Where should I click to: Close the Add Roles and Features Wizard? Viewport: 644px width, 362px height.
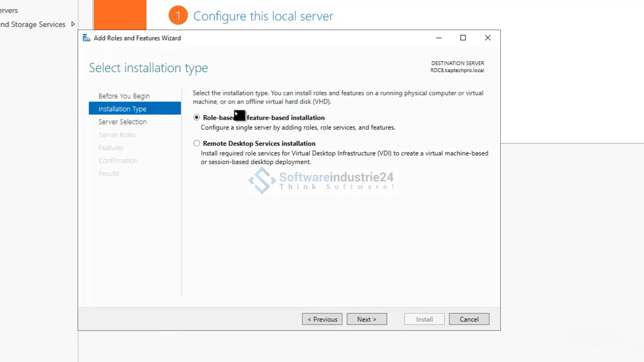tap(488, 38)
